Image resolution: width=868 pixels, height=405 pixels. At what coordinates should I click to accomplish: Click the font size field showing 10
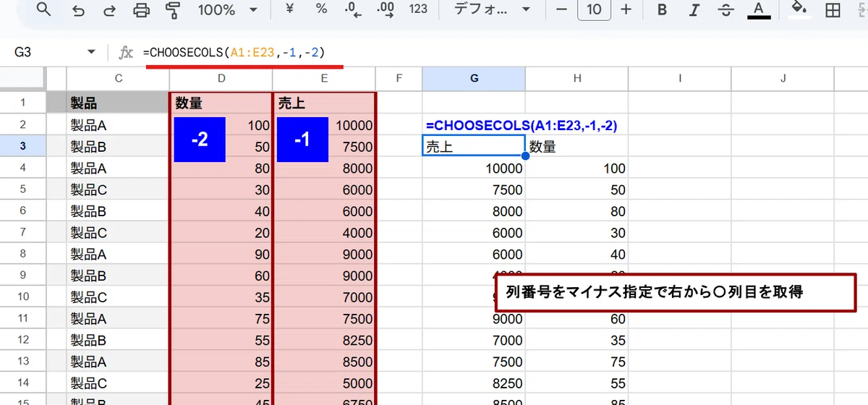tap(594, 9)
